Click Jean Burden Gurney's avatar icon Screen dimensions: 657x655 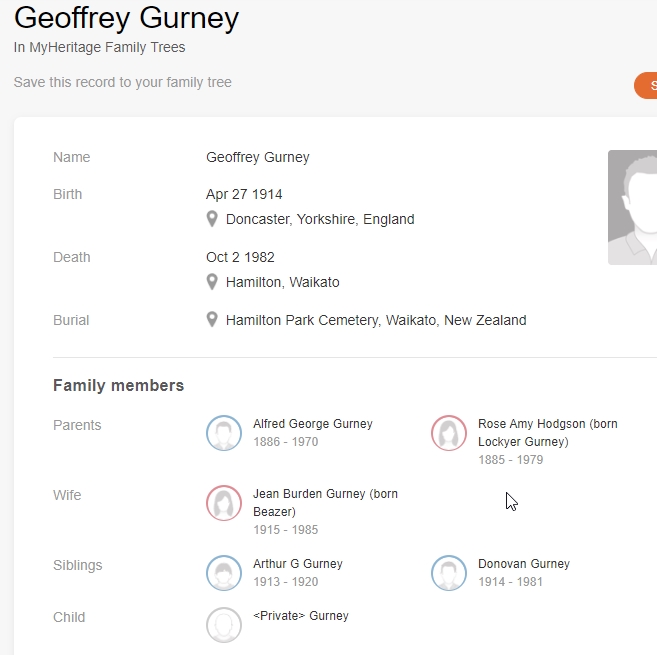click(x=224, y=503)
